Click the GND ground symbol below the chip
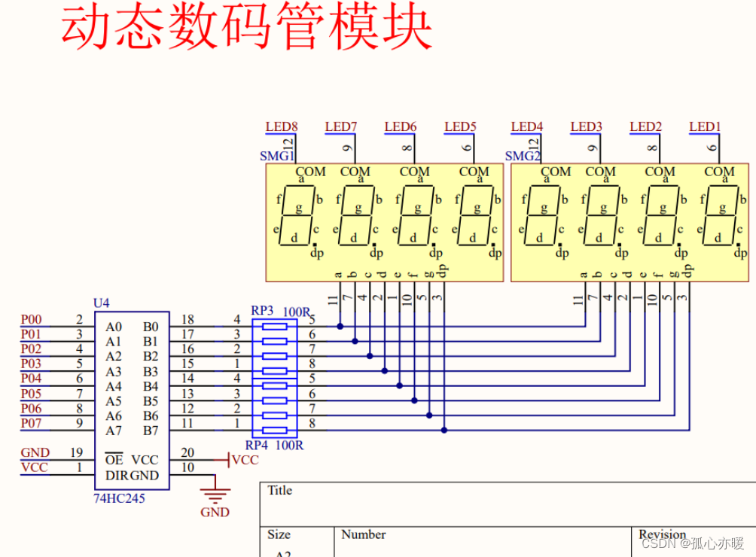This screenshot has height=557, width=756. tap(215, 497)
